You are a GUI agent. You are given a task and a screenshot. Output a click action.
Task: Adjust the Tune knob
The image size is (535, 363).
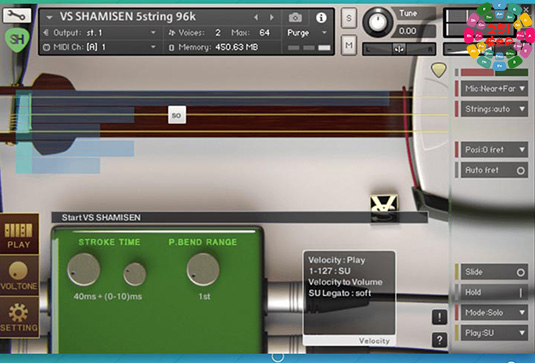[377, 23]
